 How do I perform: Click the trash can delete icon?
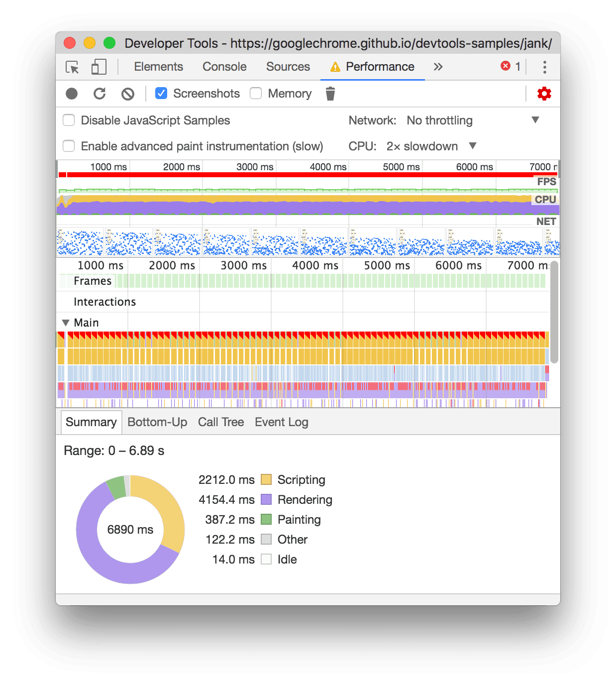(x=330, y=93)
